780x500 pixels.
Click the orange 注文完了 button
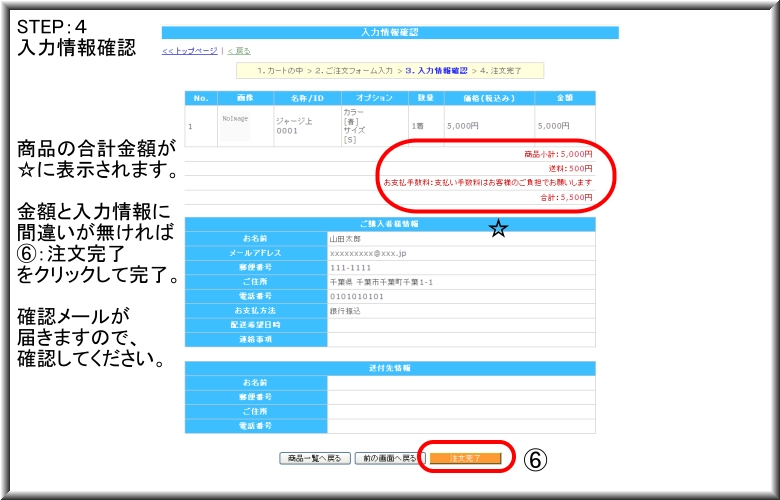pyautogui.click(x=465, y=458)
